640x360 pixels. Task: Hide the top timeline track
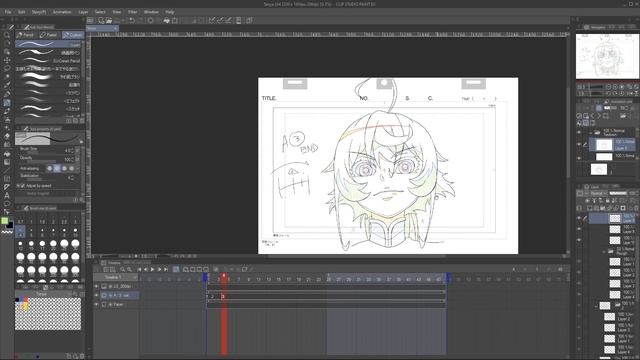click(97, 287)
